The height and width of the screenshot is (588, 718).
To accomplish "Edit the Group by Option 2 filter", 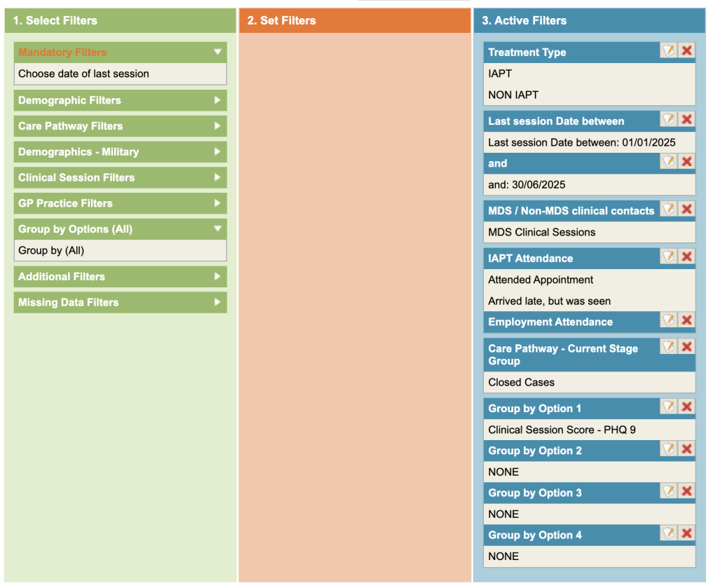I will coord(669,449).
